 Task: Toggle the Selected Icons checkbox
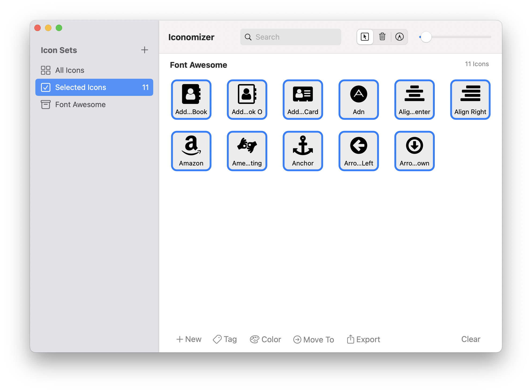[x=46, y=87]
